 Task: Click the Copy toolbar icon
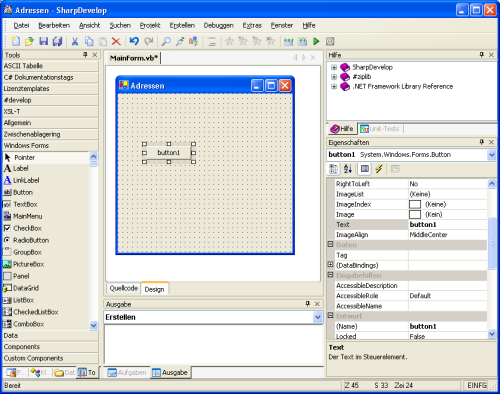[89, 41]
